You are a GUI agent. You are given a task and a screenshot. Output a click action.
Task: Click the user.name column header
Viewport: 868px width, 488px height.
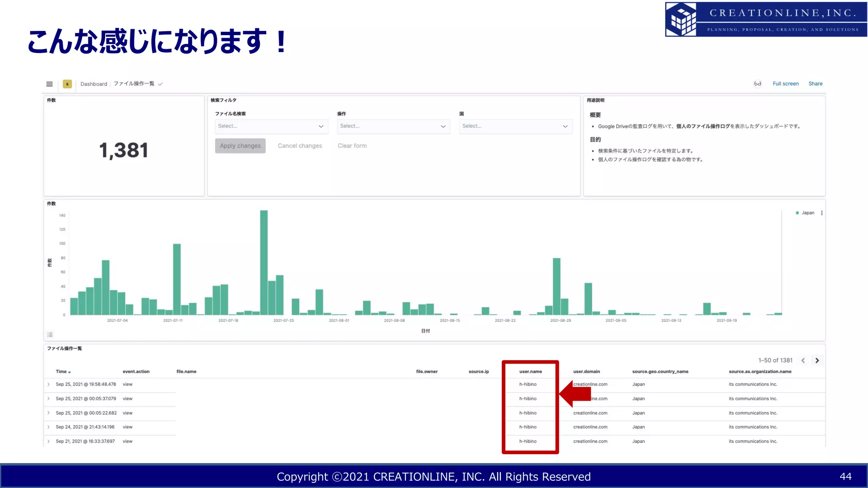click(x=530, y=372)
